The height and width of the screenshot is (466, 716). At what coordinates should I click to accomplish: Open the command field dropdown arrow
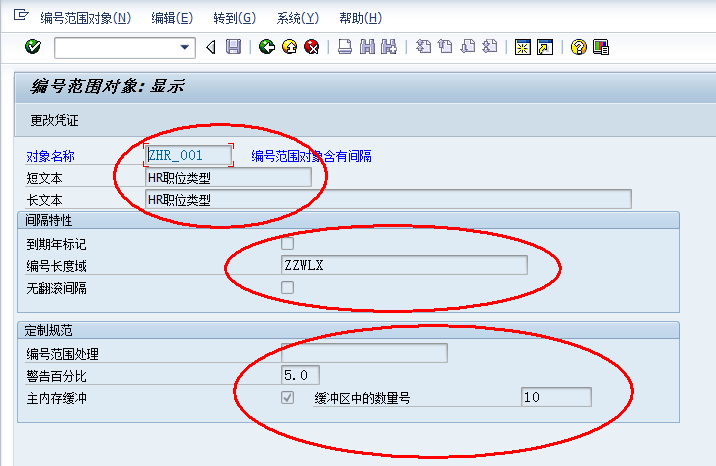click(184, 47)
